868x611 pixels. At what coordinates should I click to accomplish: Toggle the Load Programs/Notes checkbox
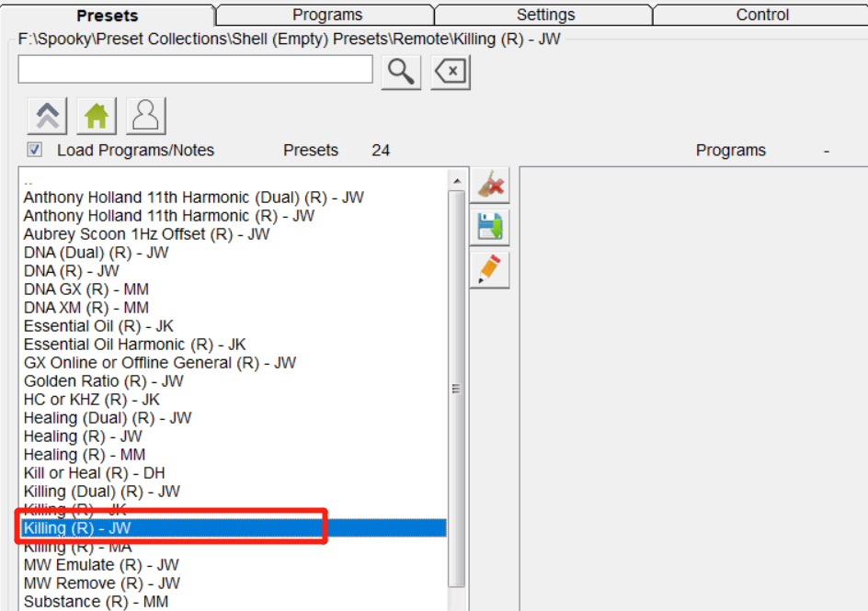coord(35,150)
